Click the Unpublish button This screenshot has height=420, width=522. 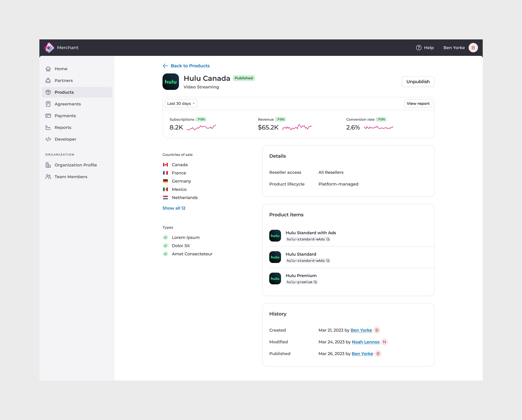tap(418, 82)
